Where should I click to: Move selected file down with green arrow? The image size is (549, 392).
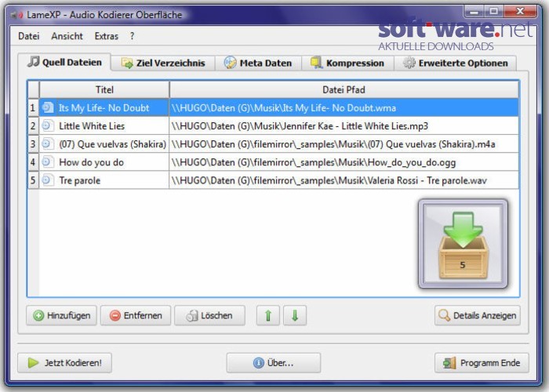tap(295, 316)
